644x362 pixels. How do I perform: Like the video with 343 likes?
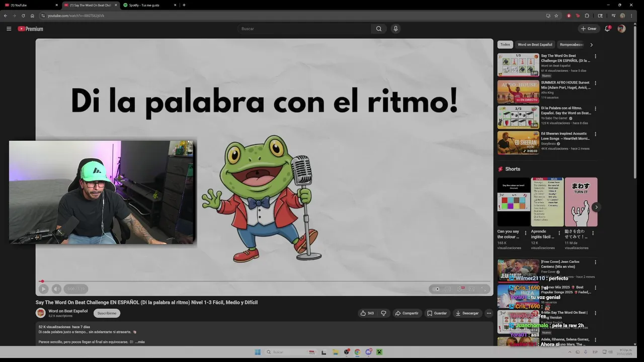coord(367,313)
